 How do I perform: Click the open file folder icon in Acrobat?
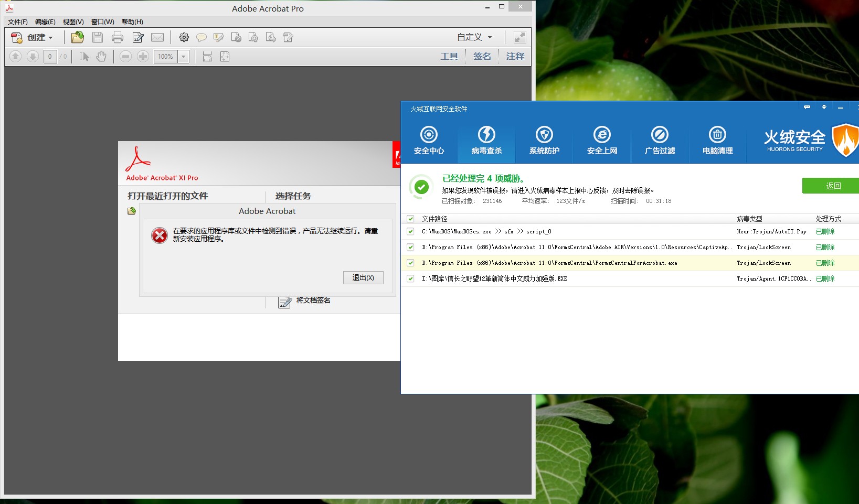[x=78, y=37]
